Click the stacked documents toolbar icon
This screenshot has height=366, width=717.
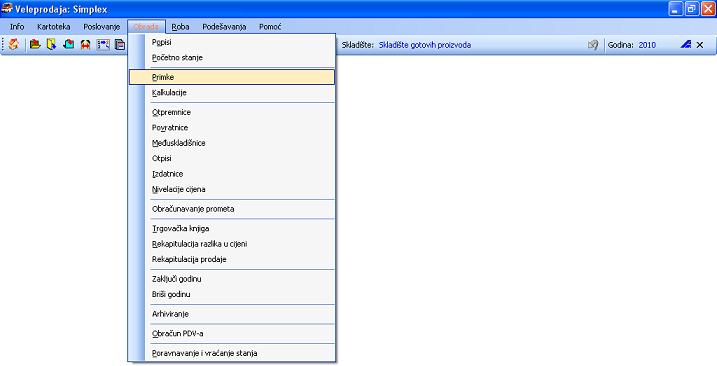point(120,44)
